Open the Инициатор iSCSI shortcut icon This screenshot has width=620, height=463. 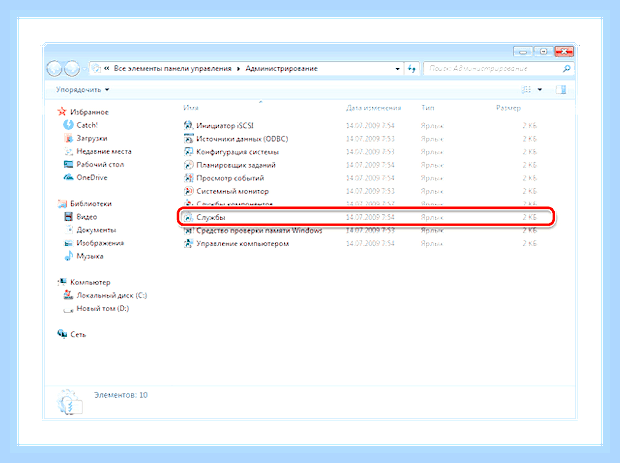(x=189, y=125)
